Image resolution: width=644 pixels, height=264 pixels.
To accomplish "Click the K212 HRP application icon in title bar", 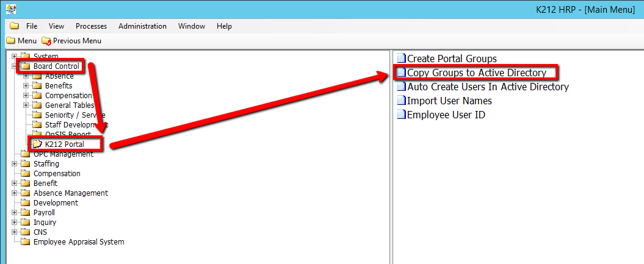I will point(11,9).
